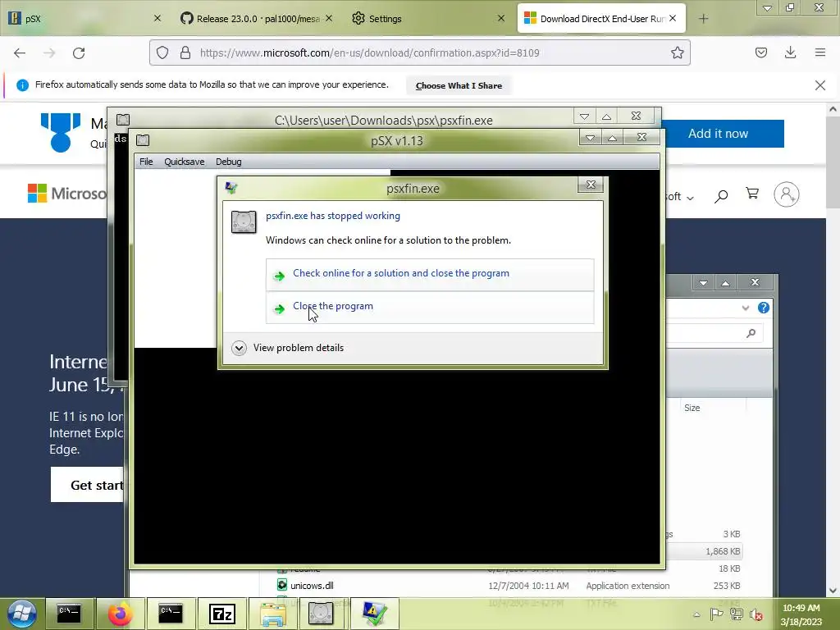Viewport: 840px width, 630px height.
Task: Open second command prompt on taskbar
Action: point(171,614)
